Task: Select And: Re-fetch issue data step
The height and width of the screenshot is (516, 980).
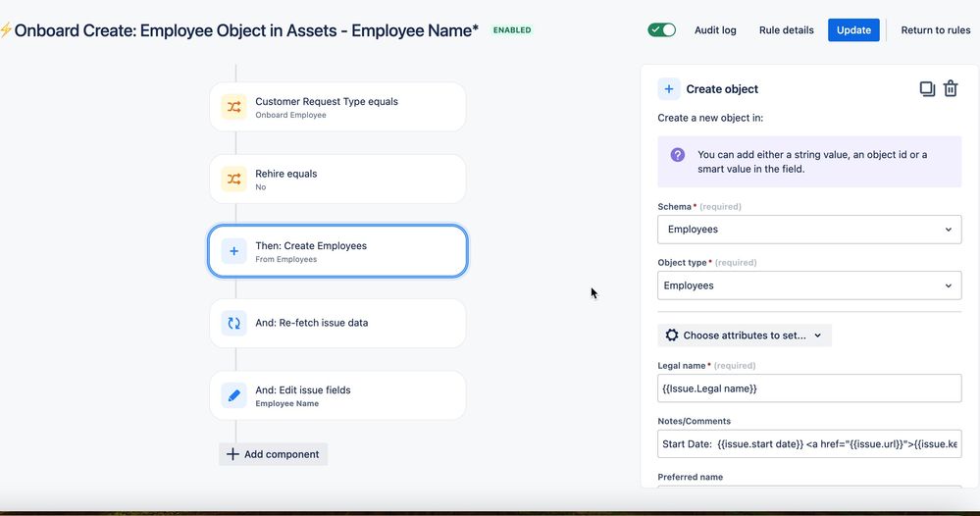Action: [337, 323]
